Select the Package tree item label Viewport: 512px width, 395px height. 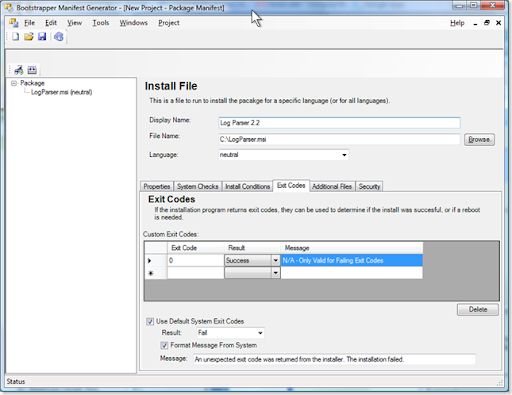click(x=32, y=83)
